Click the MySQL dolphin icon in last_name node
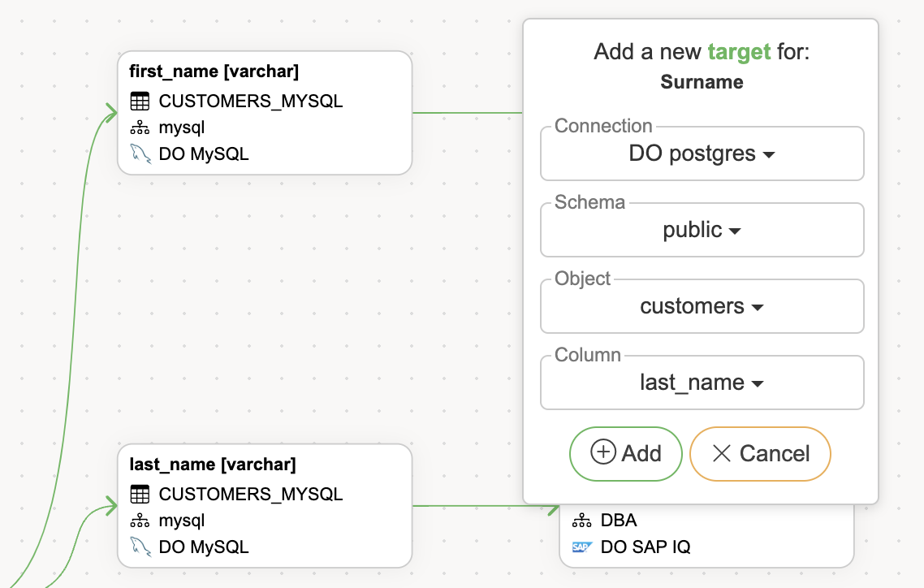 pos(140,547)
